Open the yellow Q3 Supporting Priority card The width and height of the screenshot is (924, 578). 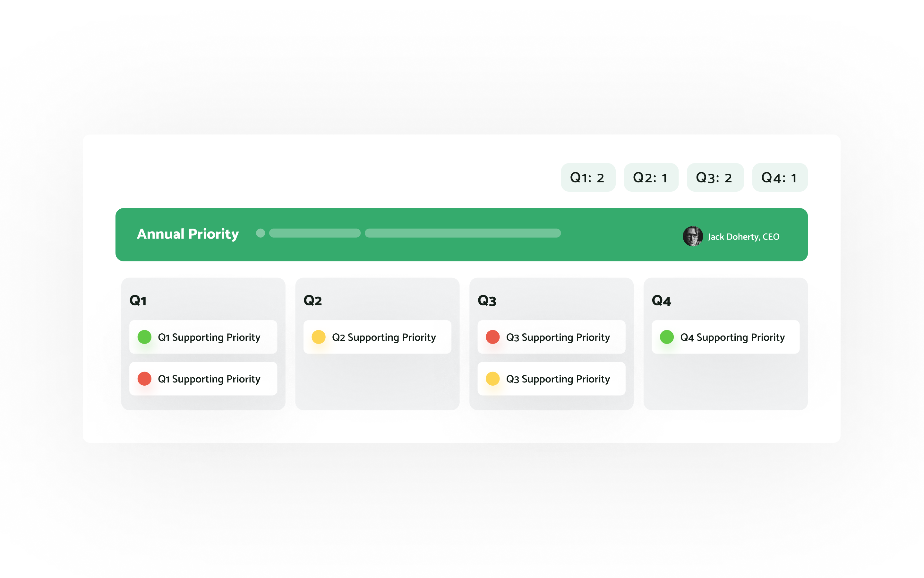point(551,379)
